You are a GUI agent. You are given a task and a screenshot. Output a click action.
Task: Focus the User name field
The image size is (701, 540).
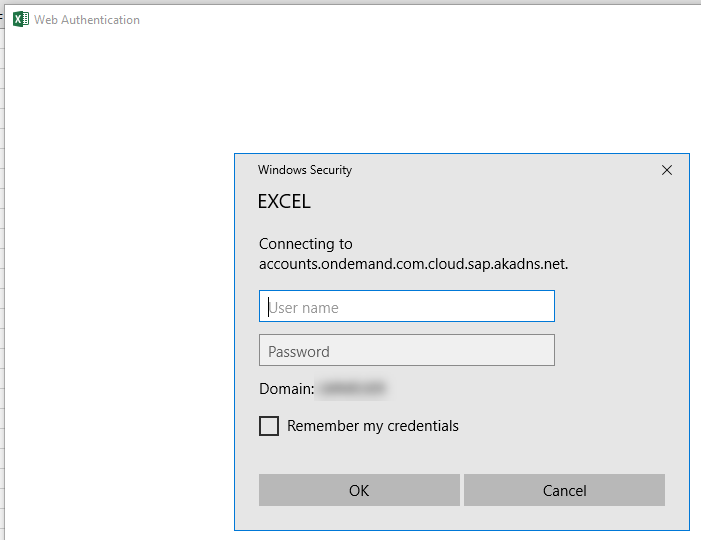[x=407, y=306]
